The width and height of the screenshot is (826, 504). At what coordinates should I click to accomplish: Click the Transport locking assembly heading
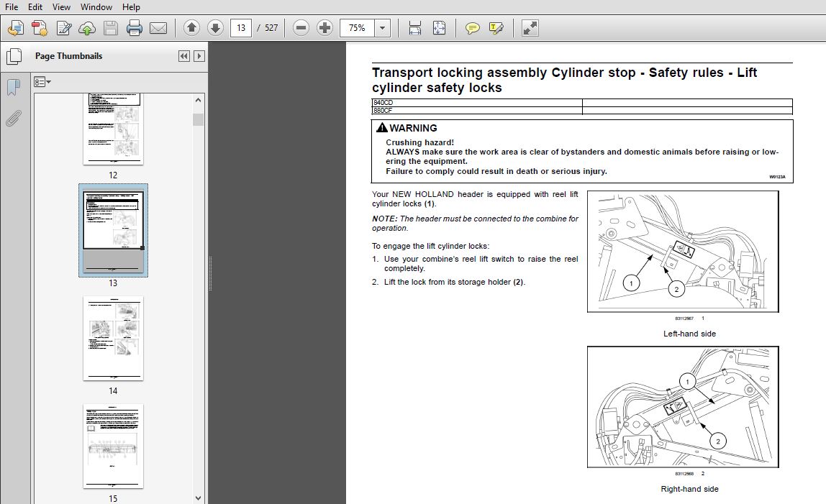[564, 80]
